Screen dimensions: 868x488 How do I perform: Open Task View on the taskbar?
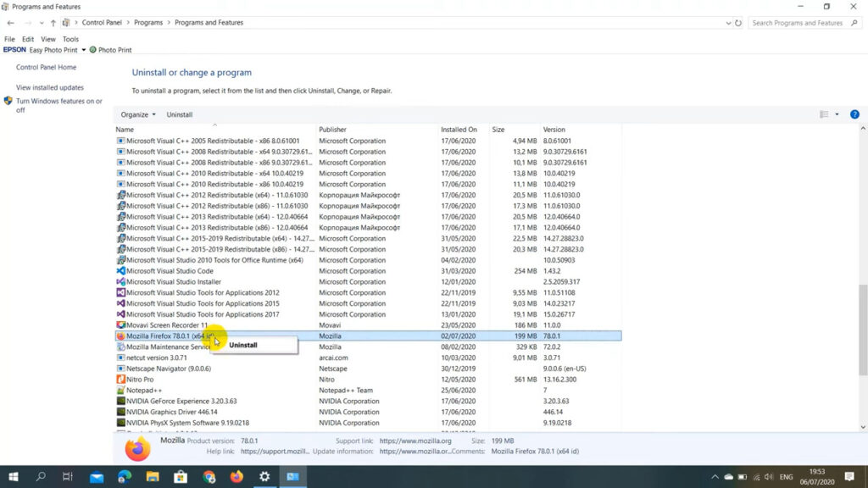pyautogui.click(x=66, y=477)
